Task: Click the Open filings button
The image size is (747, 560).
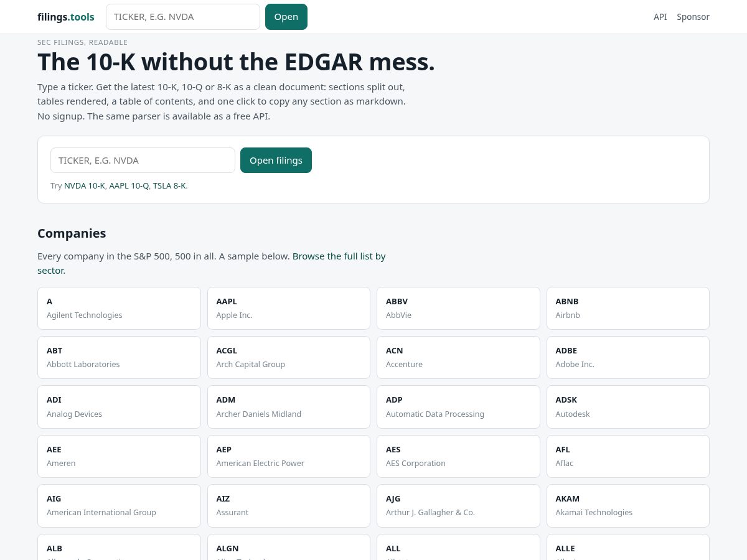Action: click(276, 160)
